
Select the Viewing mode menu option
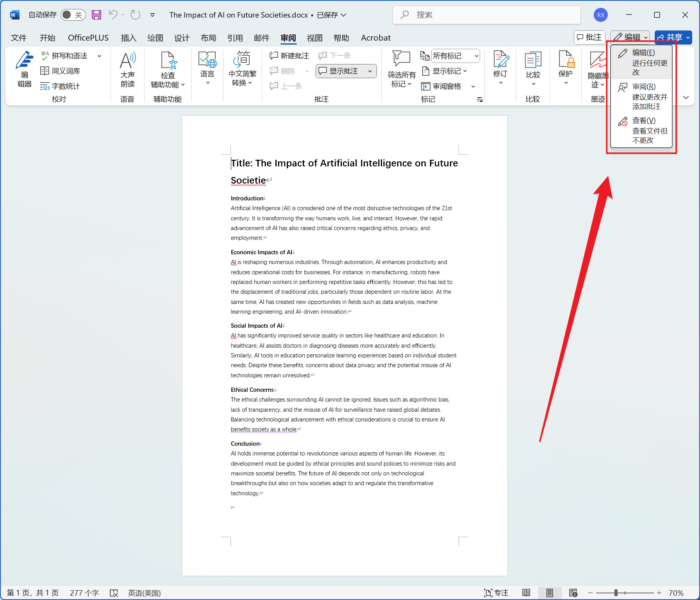tap(643, 130)
